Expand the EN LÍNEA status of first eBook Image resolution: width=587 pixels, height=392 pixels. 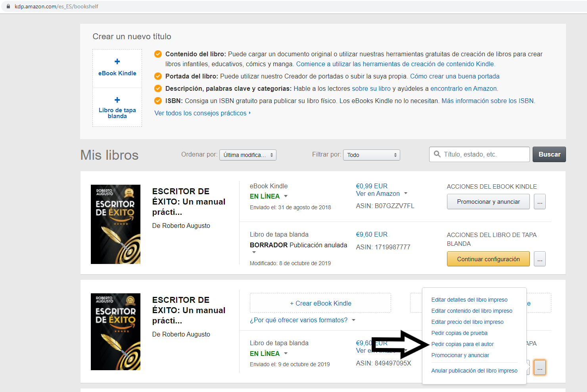[x=286, y=196]
